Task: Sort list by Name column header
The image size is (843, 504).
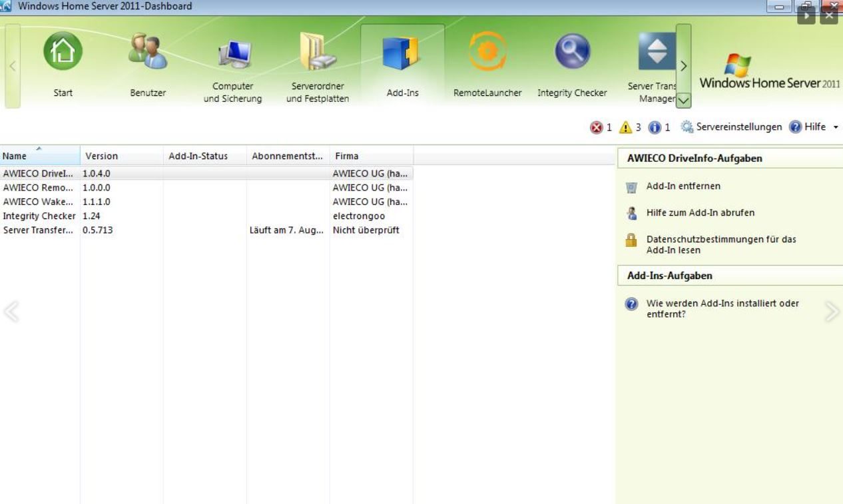Action: (40, 156)
